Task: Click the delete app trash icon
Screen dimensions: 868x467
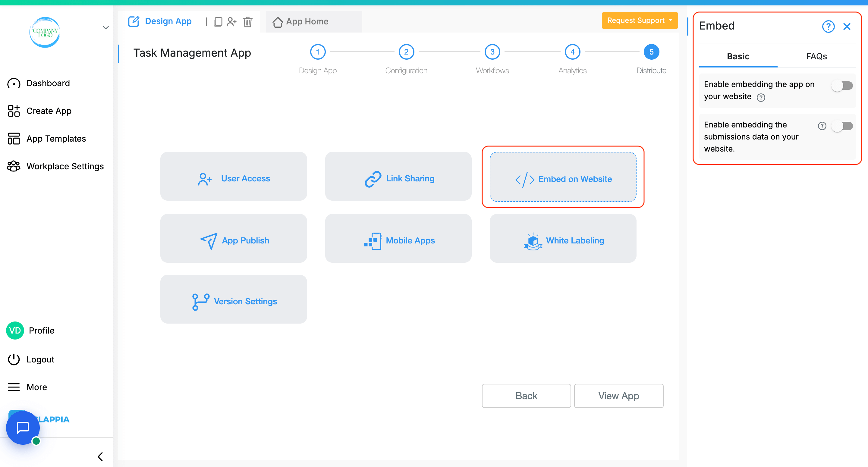Action: pos(248,22)
